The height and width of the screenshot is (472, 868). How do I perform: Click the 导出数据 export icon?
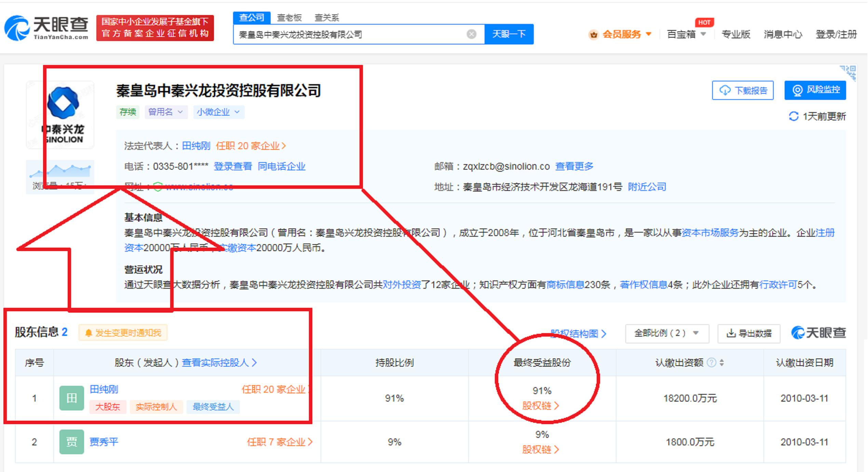(x=731, y=333)
